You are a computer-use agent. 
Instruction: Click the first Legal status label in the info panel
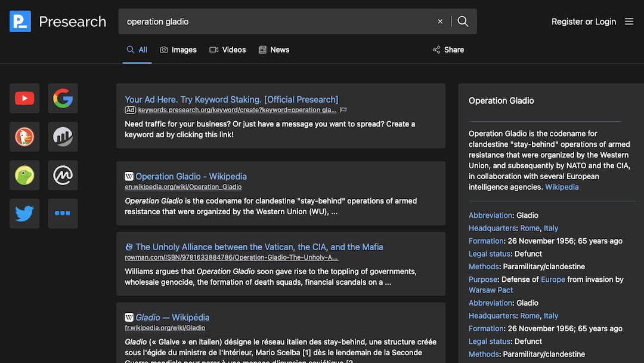coord(490,254)
